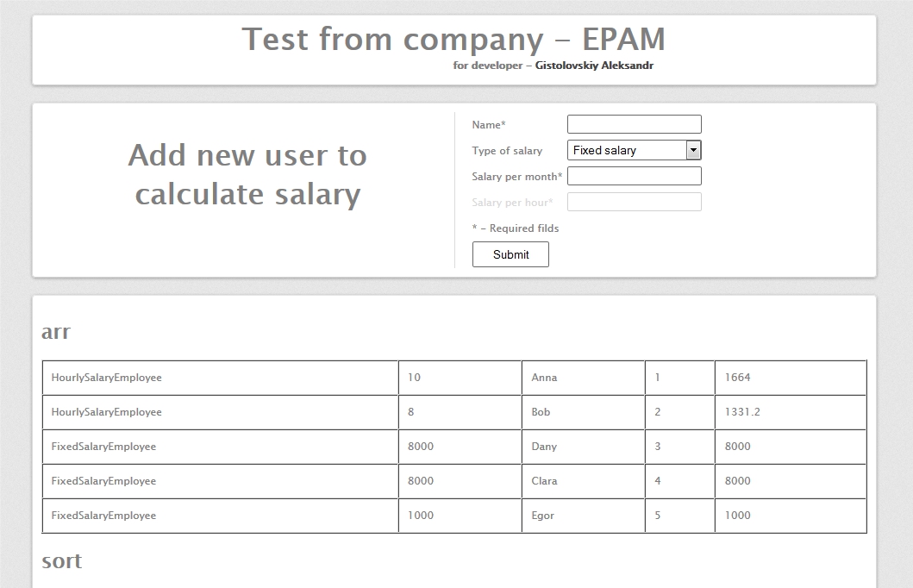The image size is (913, 588).
Task: Click the Bob name cell
Action: pyautogui.click(x=541, y=412)
